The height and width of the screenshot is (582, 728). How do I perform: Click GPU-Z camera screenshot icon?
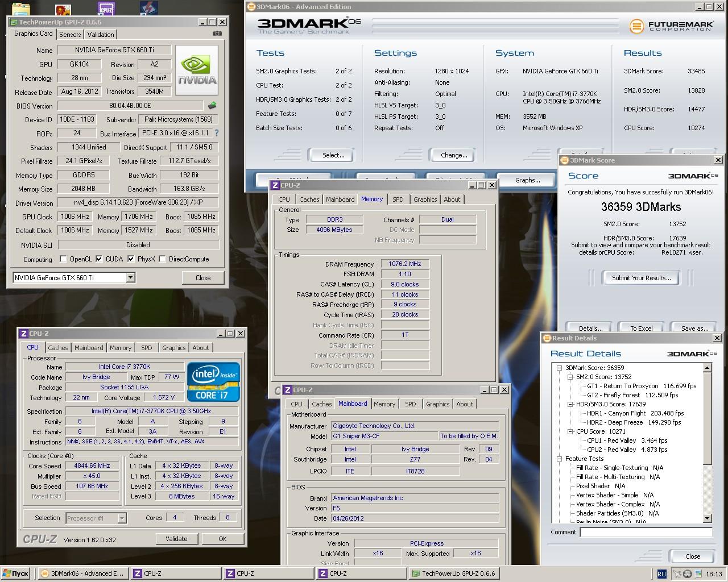coord(217,34)
